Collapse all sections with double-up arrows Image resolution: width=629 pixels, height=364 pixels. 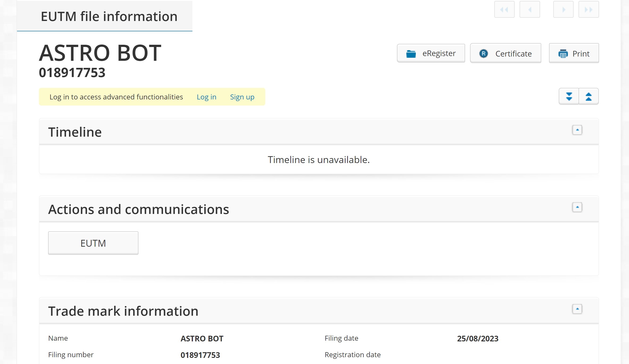[x=589, y=96]
